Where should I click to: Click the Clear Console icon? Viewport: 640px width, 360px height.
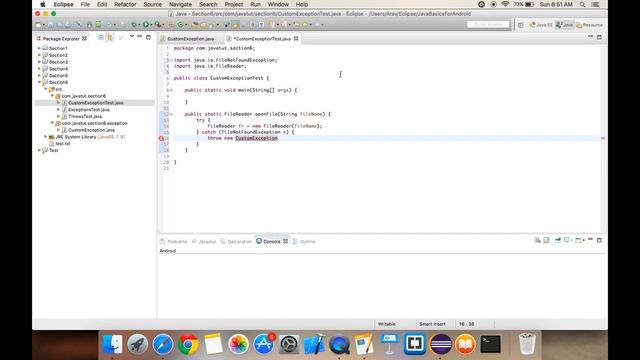pyautogui.click(x=538, y=240)
